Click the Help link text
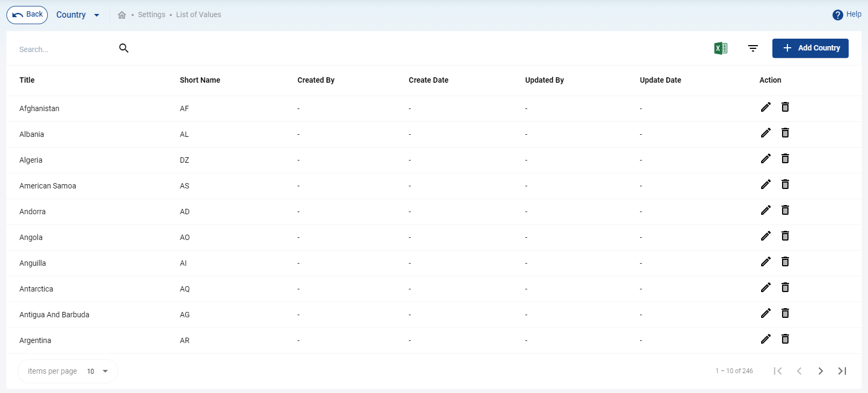The height and width of the screenshot is (393, 868). pos(854,14)
